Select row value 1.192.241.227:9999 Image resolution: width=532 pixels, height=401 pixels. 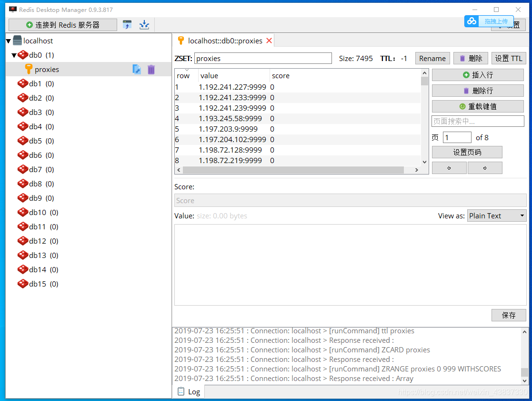(x=232, y=87)
